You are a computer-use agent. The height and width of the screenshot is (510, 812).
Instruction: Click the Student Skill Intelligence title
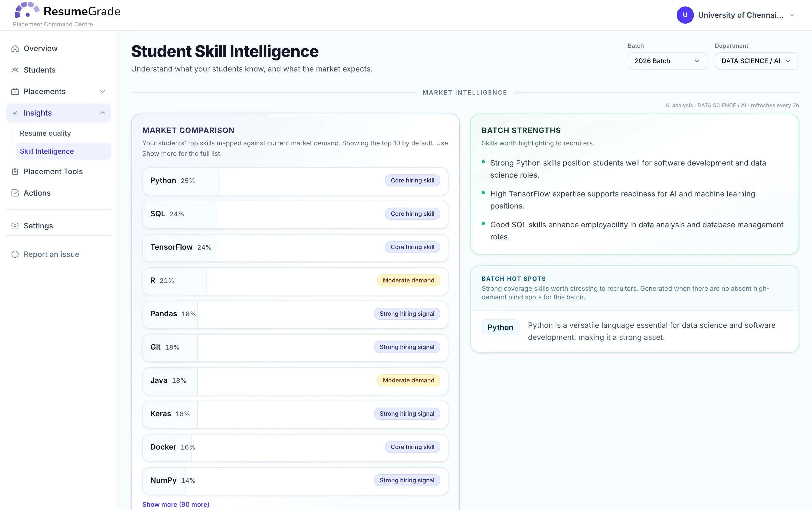click(224, 52)
